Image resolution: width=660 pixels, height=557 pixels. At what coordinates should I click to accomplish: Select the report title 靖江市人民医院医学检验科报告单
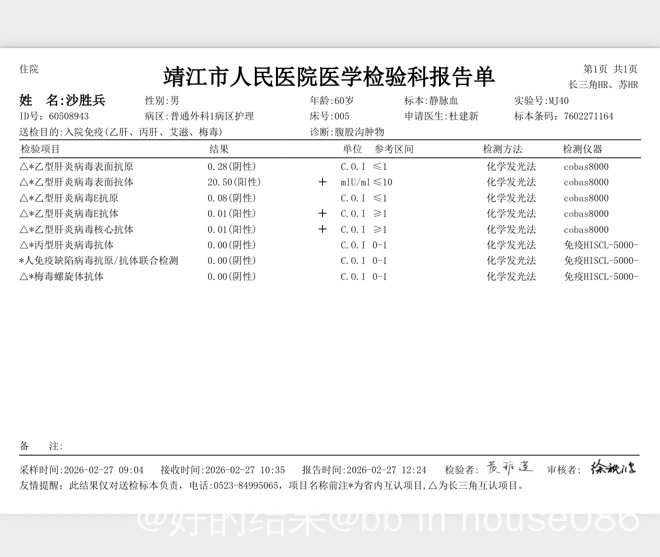(x=329, y=77)
